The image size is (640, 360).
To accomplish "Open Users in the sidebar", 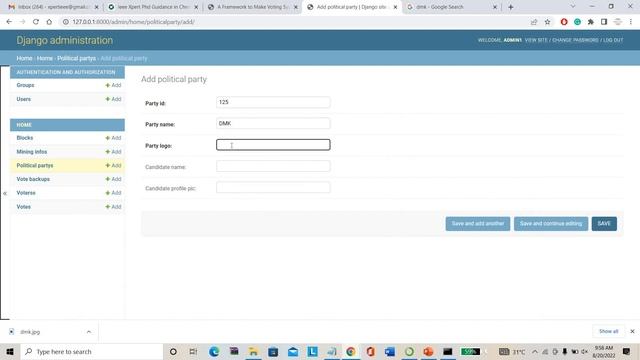I will pyautogui.click(x=24, y=99).
